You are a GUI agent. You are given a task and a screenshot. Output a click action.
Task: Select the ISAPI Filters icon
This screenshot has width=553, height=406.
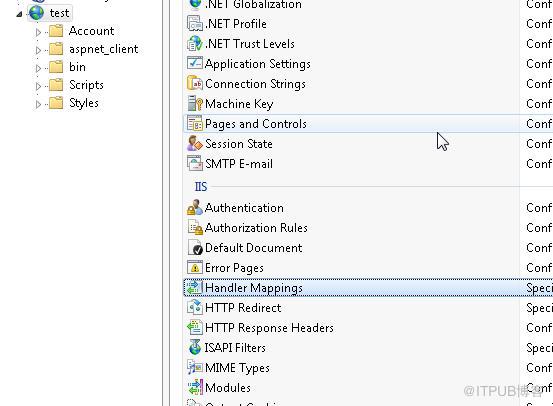(x=195, y=348)
